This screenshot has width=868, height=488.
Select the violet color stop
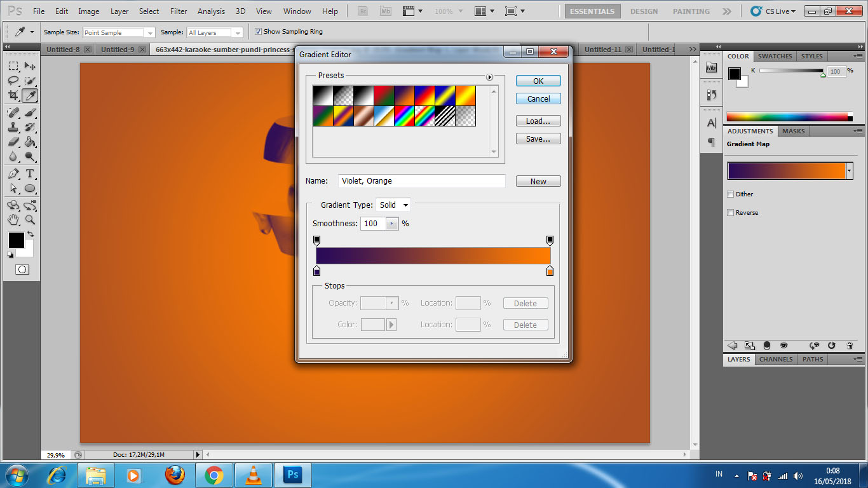tap(316, 271)
